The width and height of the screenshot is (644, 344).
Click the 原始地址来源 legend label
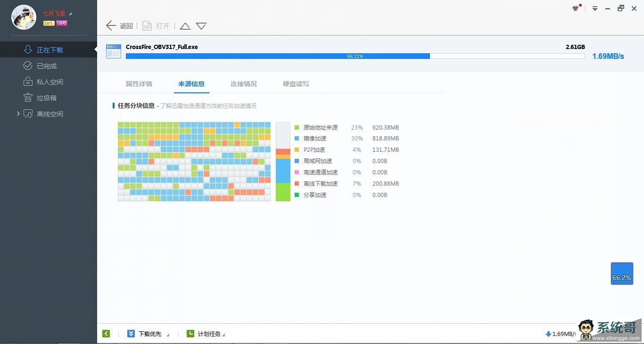coord(321,128)
